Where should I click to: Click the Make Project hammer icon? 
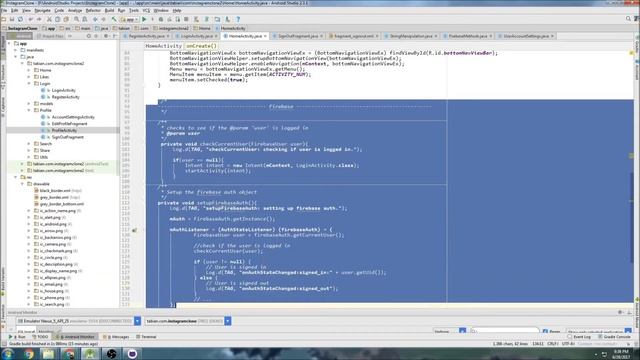114,19
